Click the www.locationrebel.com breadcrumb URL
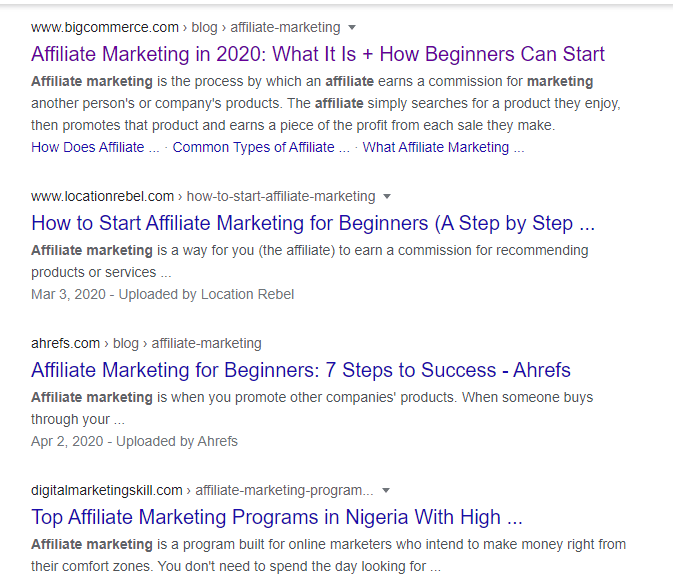 tap(103, 196)
